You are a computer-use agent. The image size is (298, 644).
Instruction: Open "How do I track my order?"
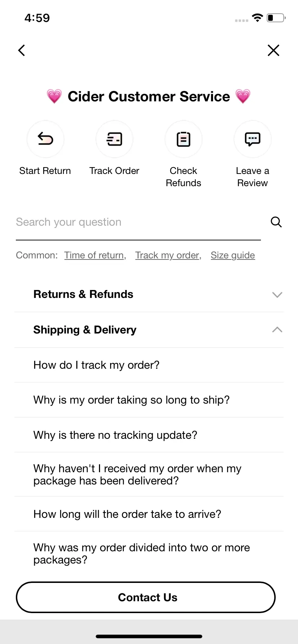pos(149,365)
